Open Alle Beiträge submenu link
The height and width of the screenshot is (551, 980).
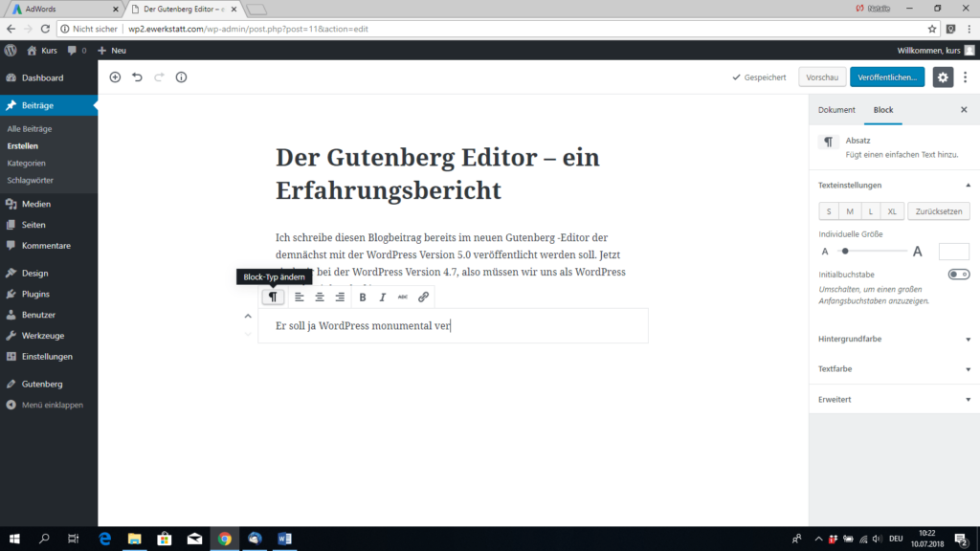click(30, 129)
